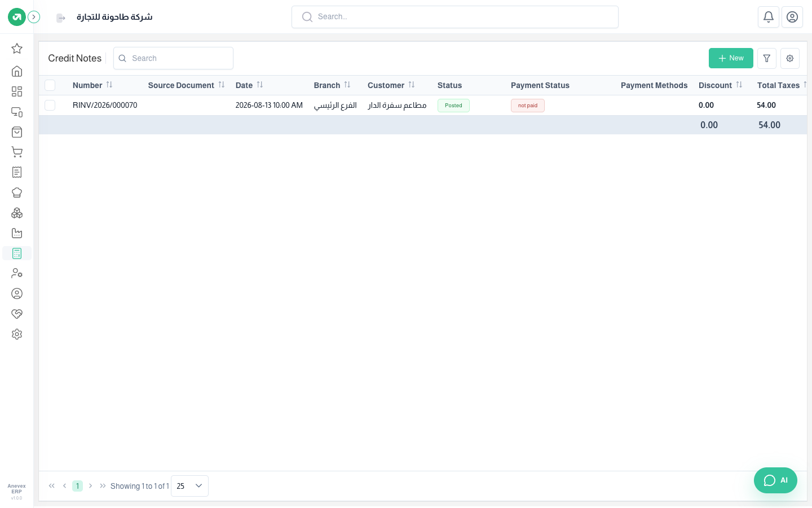The height and width of the screenshot is (508, 812).
Task: Open the favorites star icon in sidebar
Action: [17, 49]
